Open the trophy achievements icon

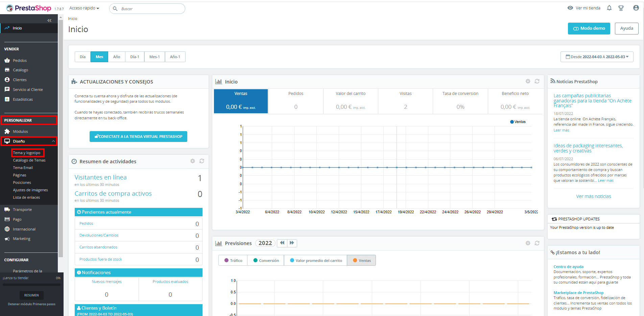point(621,8)
